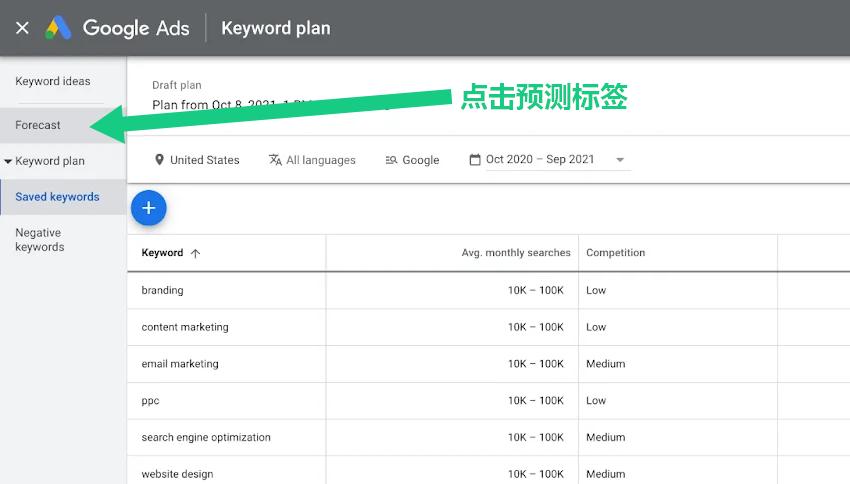Click 10K – 100K searches for ppc
Screen dimensions: 850x484
(536, 401)
